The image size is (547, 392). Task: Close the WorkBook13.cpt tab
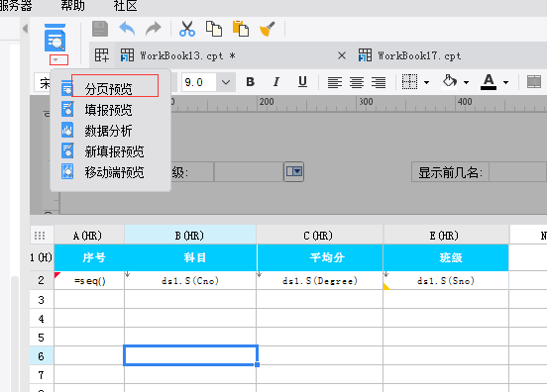342,55
